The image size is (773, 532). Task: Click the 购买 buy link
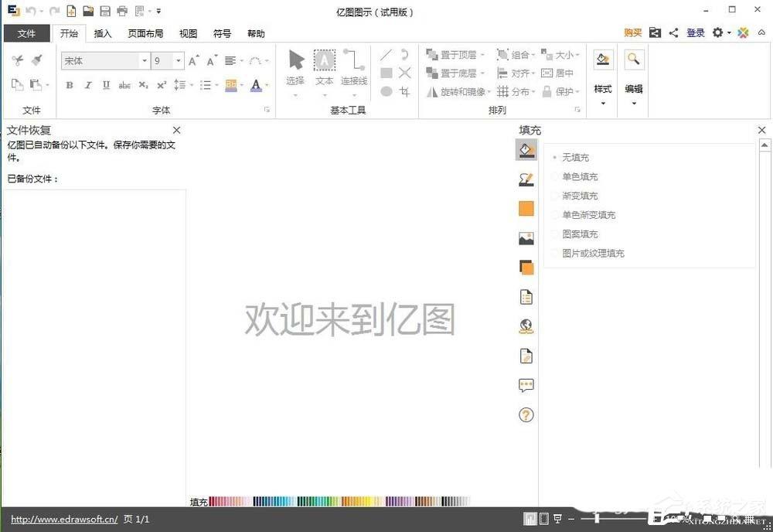click(x=632, y=33)
